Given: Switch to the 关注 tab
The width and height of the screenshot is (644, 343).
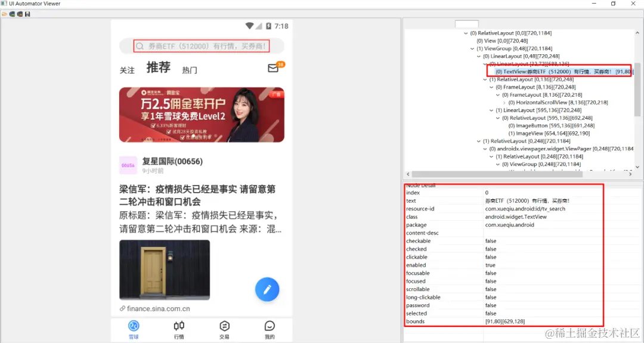Looking at the screenshot, I should [x=127, y=70].
